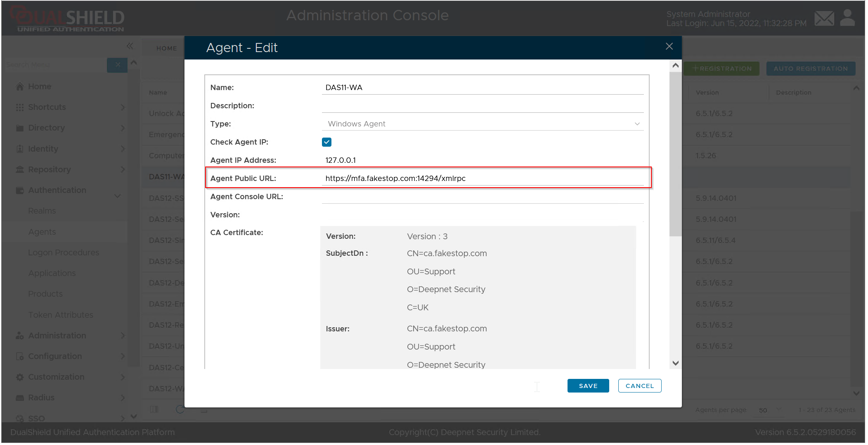Click the SAVE button
Screen dimensions: 868x445
588,386
